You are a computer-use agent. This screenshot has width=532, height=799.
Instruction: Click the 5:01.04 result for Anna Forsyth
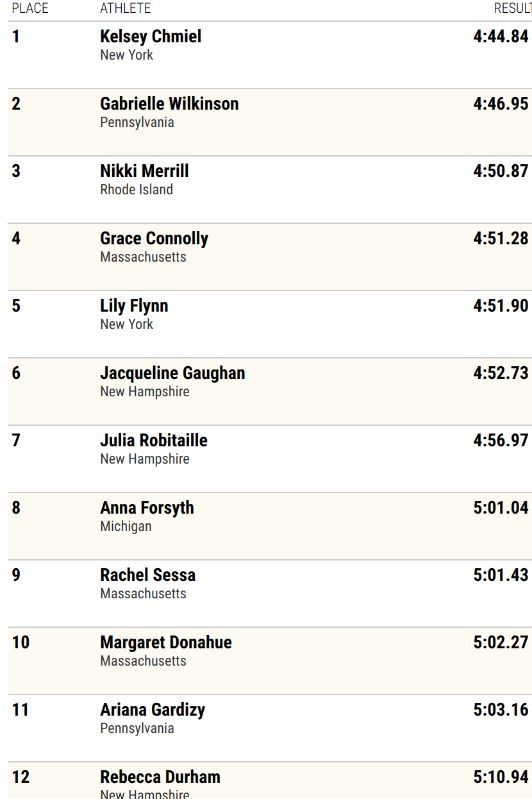(x=501, y=508)
